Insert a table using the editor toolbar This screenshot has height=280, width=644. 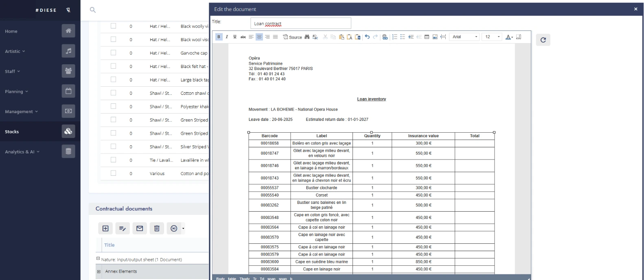point(427,37)
